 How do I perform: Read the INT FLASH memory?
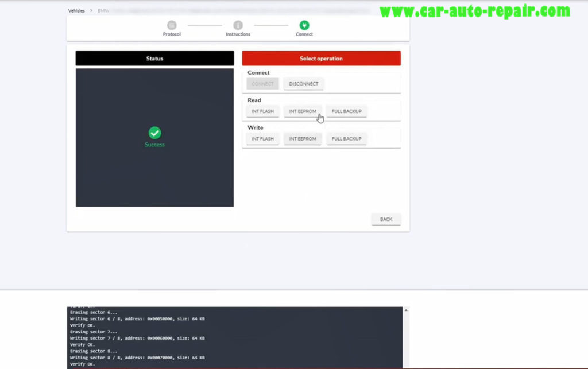[262, 111]
